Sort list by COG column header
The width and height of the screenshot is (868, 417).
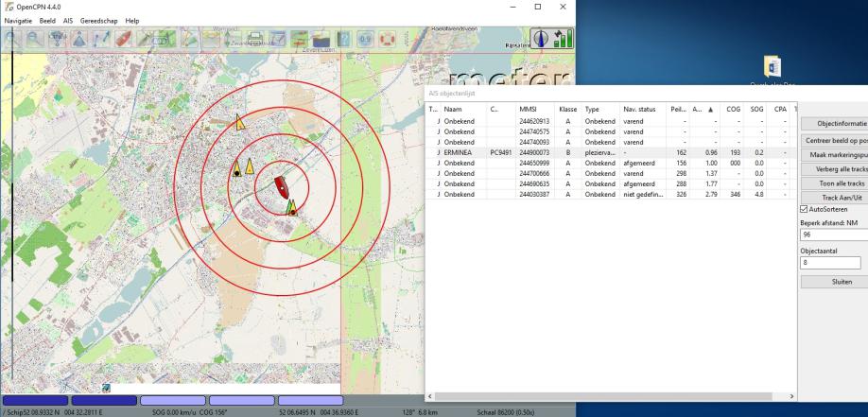(x=733, y=109)
